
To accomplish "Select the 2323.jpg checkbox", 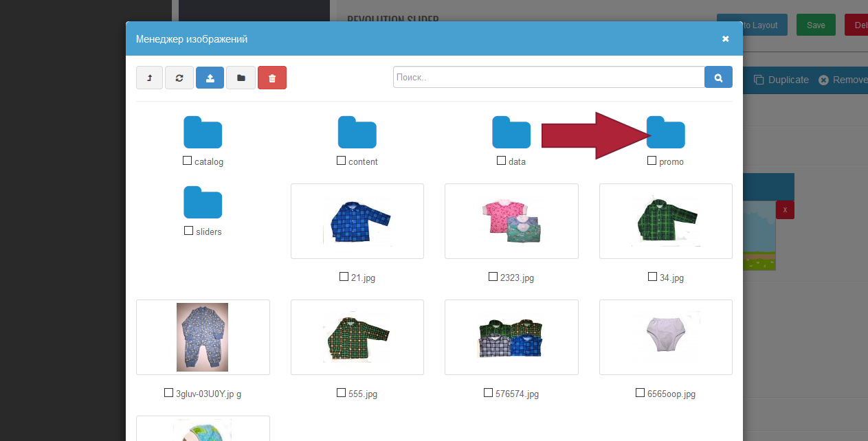I will pyautogui.click(x=493, y=277).
